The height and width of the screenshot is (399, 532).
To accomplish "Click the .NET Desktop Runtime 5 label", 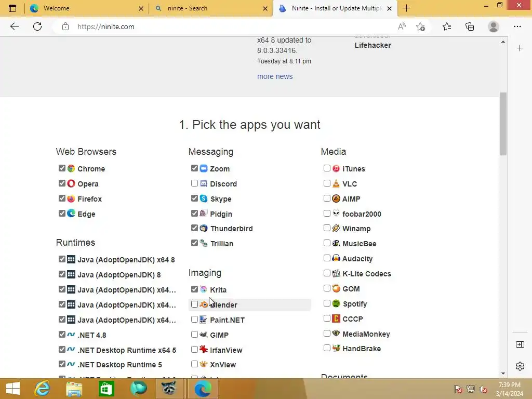I will click(x=120, y=365).
